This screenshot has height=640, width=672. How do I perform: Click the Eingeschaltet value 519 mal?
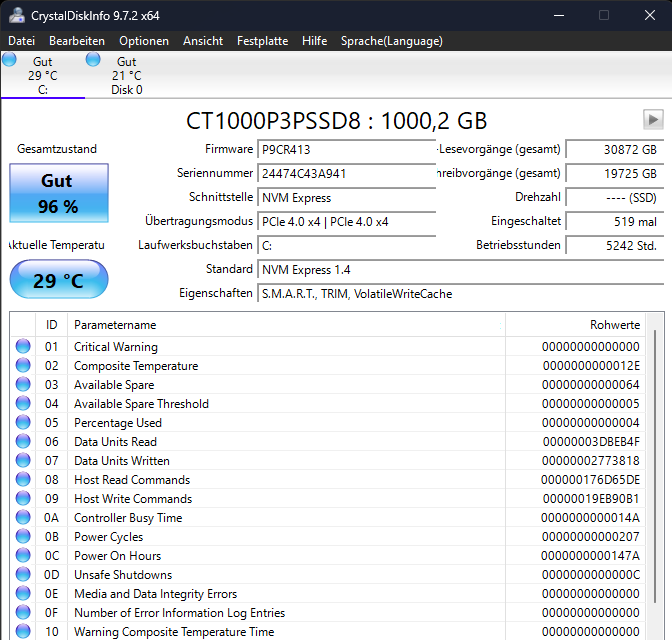tap(615, 222)
